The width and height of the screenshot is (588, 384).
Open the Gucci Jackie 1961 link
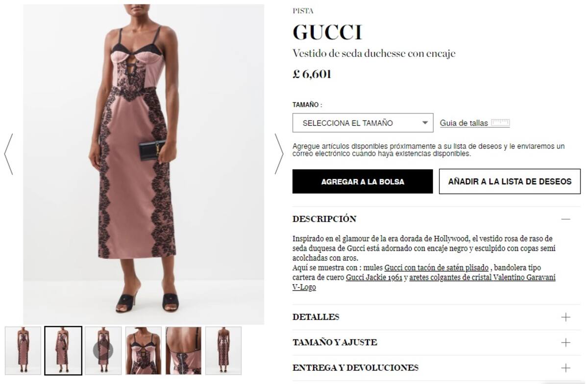click(x=374, y=277)
